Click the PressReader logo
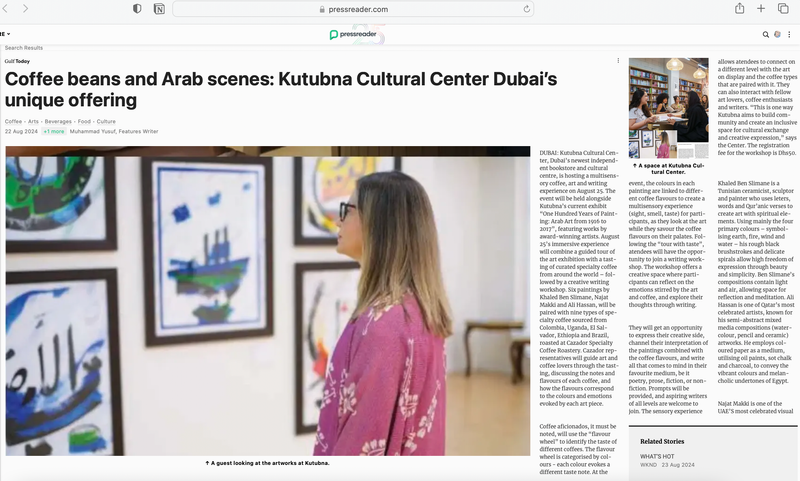Viewport: 800px width, 481px height. [353, 35]
